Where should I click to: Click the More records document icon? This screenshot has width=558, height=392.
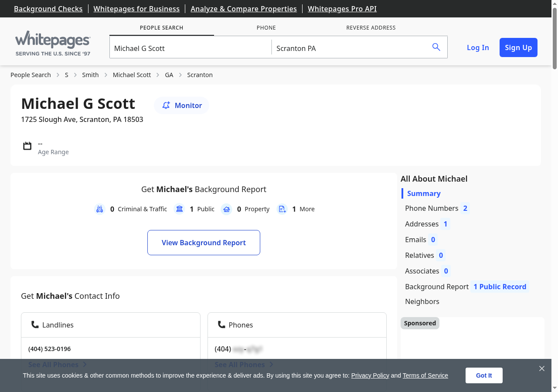(282, 209)
